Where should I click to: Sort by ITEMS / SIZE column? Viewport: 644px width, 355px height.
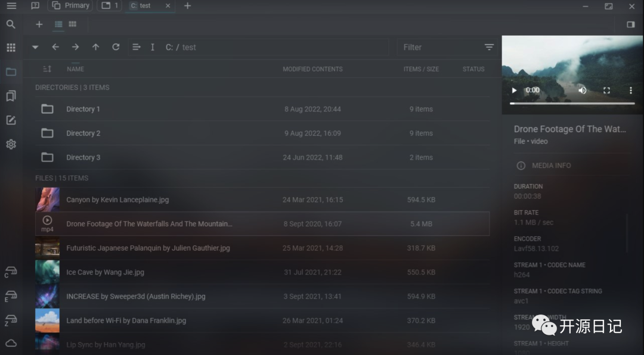pos(421,69)
